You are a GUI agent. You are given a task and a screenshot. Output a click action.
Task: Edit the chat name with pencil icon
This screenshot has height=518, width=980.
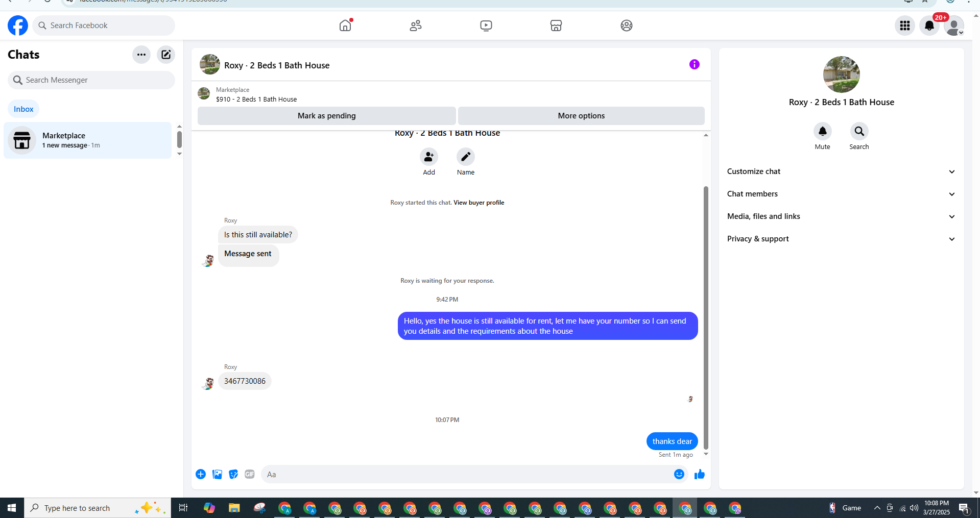[466, 157]
